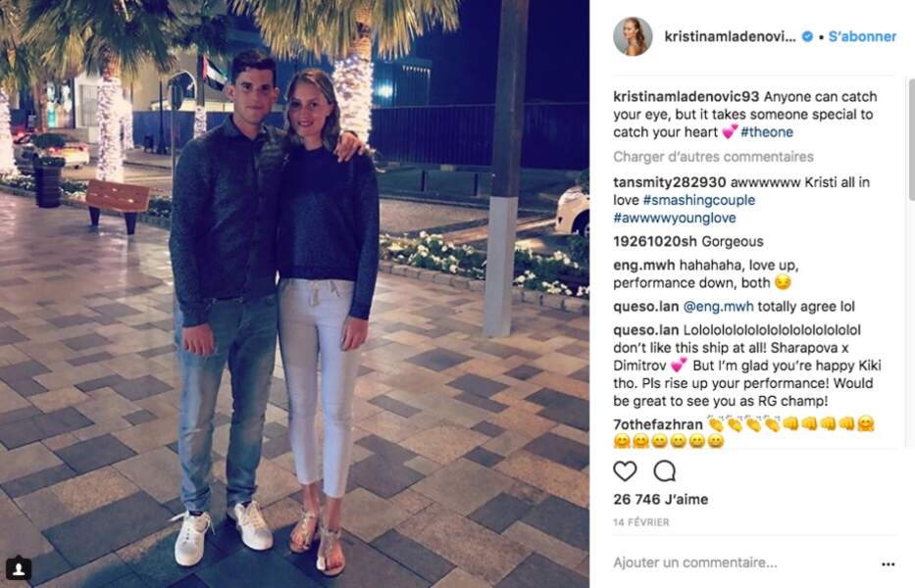Open the comment bubble icon
Image resolution: width=915 pixels, height=588 pixels.
[665, 470]
